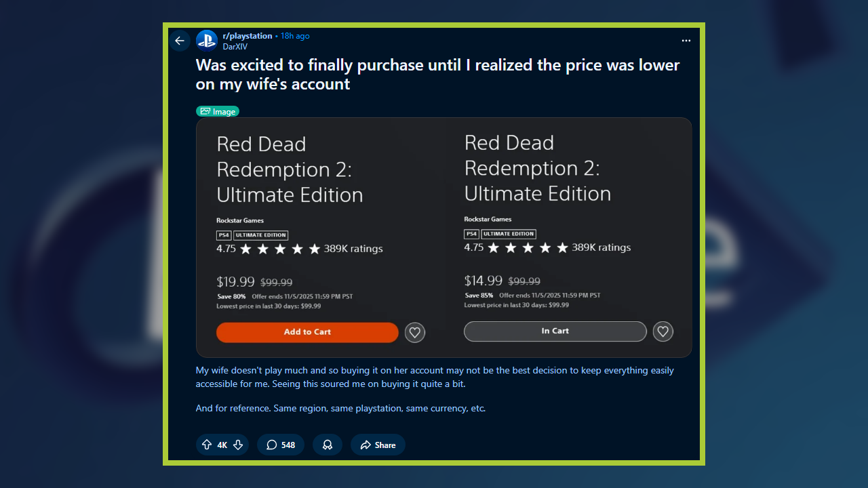
Task: Click the In Cart button
Action: 555,331
